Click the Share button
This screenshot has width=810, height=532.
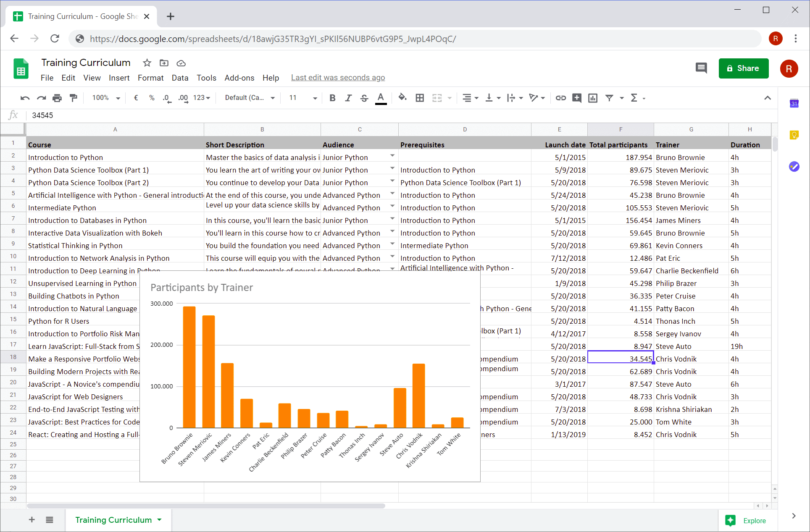pos(741,68)
